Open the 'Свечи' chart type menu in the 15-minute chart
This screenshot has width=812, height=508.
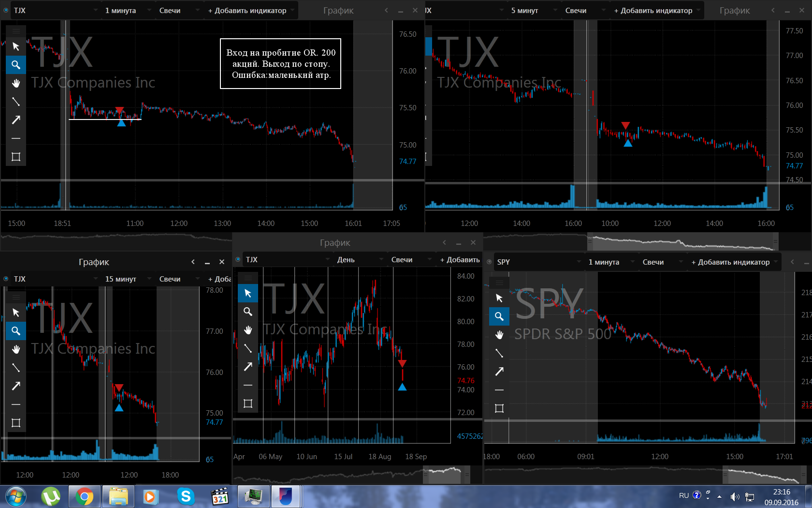(179, 279)
